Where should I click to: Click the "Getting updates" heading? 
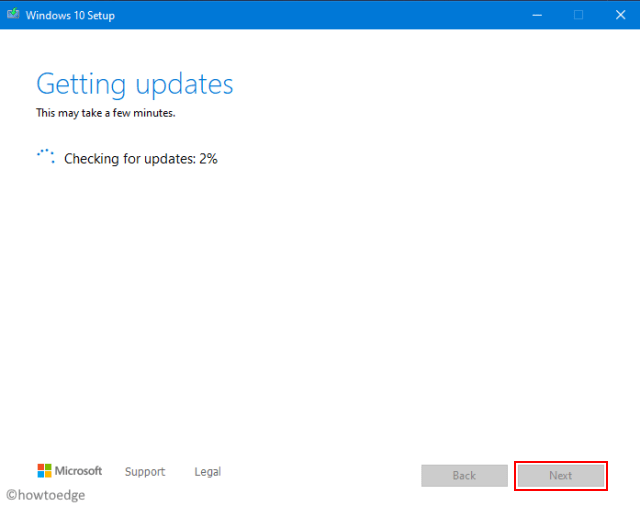(x=135, y=84)
